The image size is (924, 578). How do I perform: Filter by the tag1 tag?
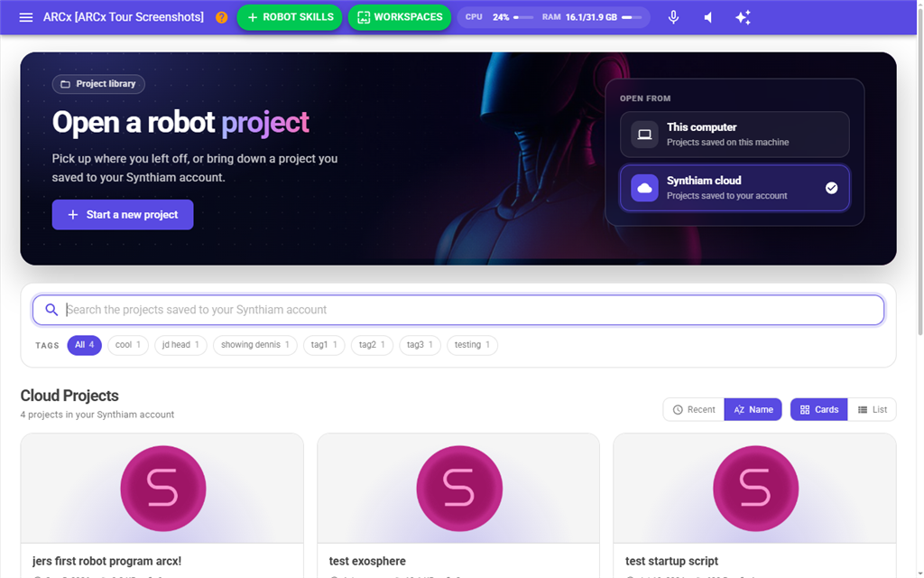[x=324, y=345]
